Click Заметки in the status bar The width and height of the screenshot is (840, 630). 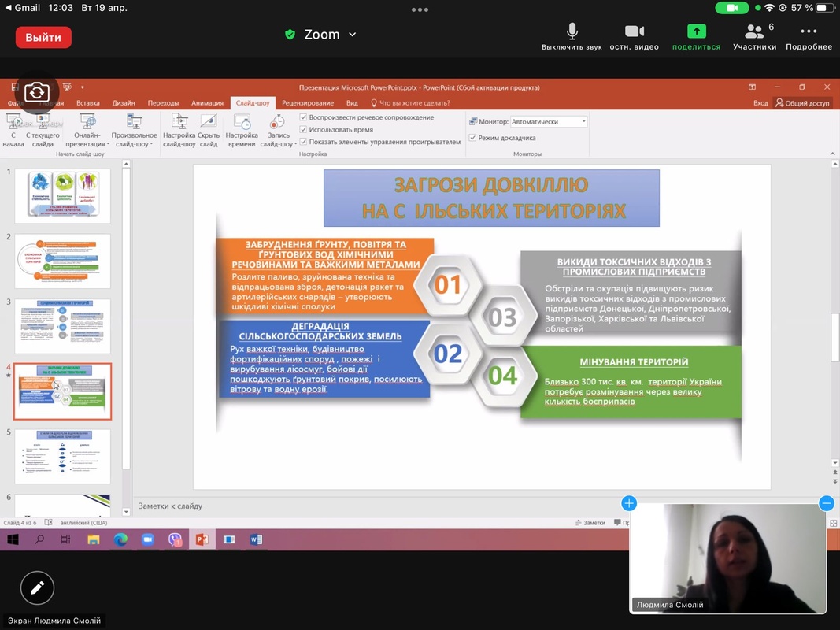[x=590, y=522]
